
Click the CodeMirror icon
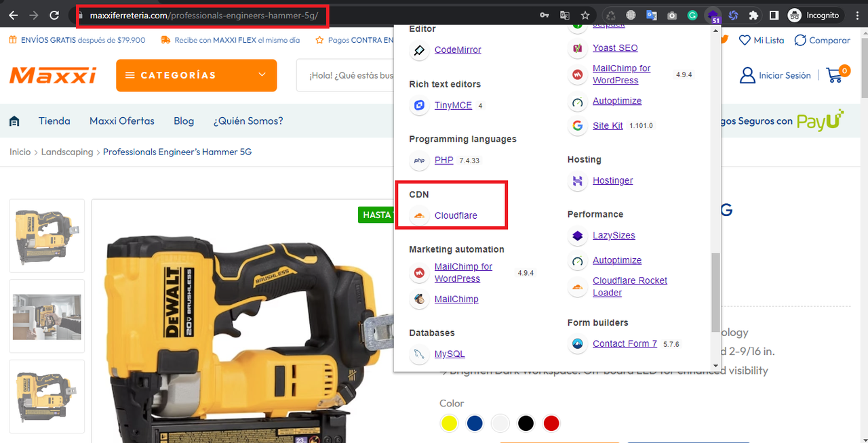point(419,50)
